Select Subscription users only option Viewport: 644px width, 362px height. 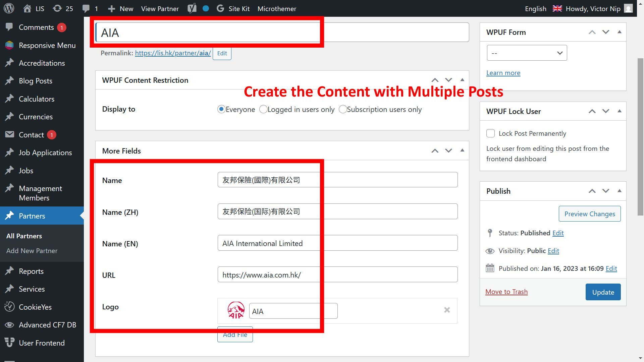pos(342,109)
